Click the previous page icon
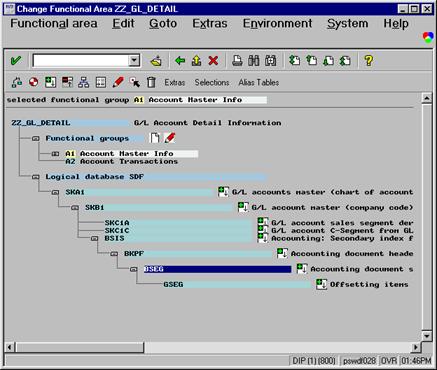The image size is (437, 370). click(x=311, y=61)
